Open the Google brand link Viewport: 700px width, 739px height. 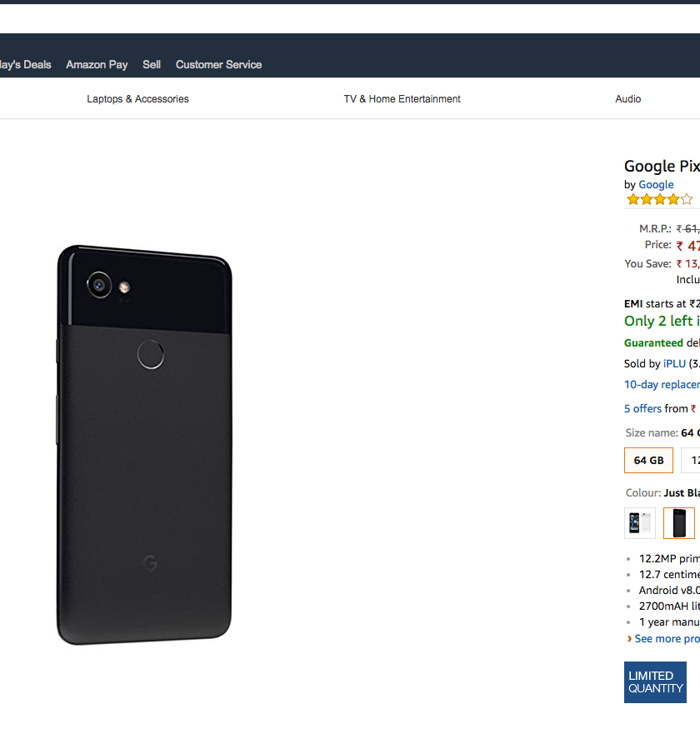tap(656, 185)
